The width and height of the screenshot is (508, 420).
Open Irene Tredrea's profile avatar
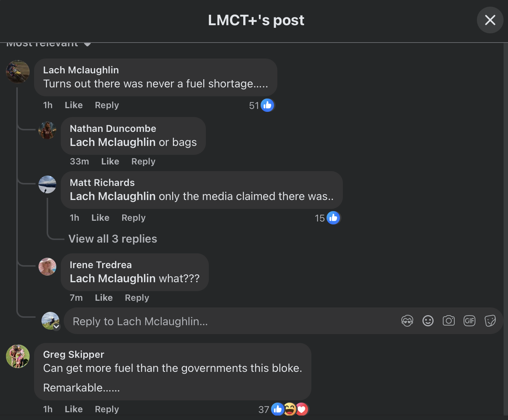coord(47,267)
